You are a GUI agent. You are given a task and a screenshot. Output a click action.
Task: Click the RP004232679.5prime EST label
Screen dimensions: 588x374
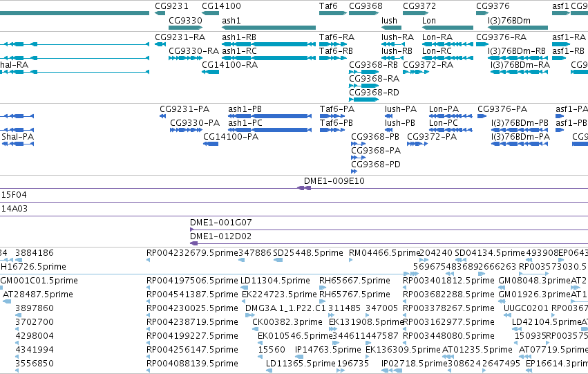[x=192, y=253]
